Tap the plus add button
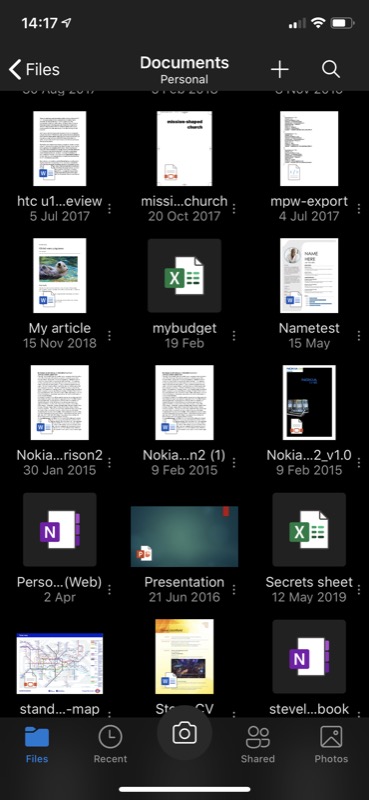 [x=280, y=69]
